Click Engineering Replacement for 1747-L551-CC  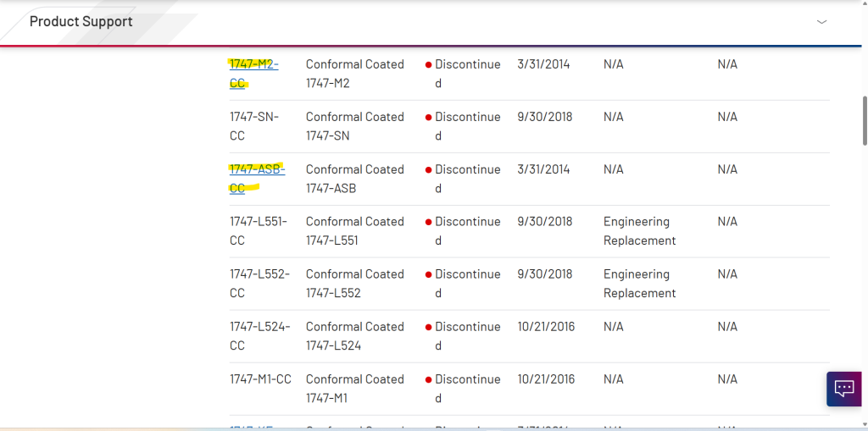(x=639, y=231)
